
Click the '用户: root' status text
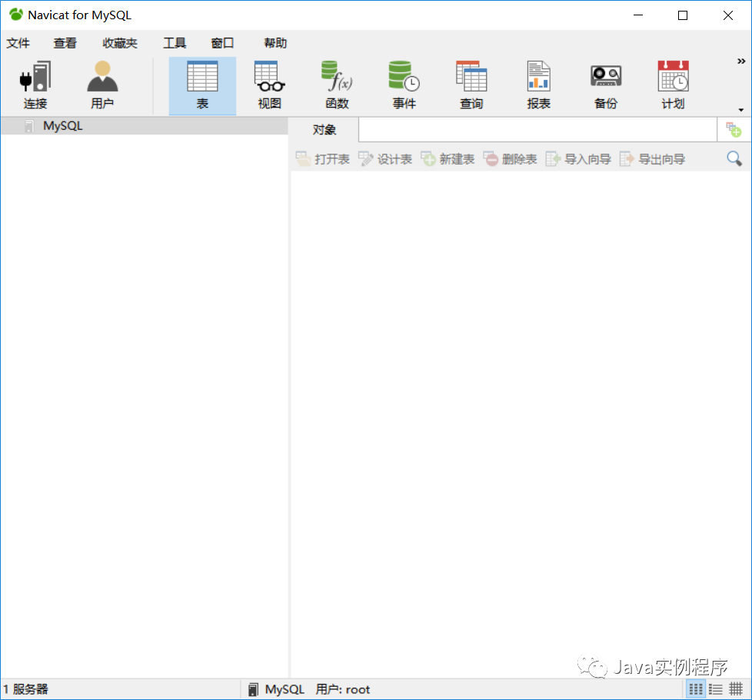(342, 689)
